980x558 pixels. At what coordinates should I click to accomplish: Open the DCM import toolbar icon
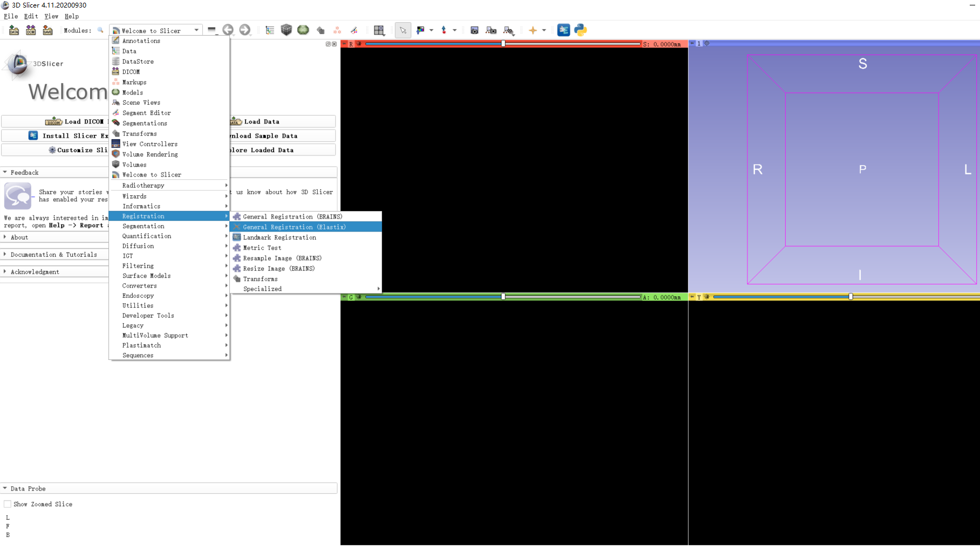point(30,30)
